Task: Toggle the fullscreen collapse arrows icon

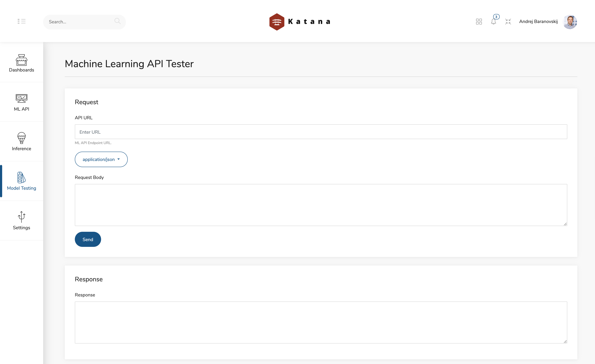Action: pyautogui.click(x=508, y=22)
